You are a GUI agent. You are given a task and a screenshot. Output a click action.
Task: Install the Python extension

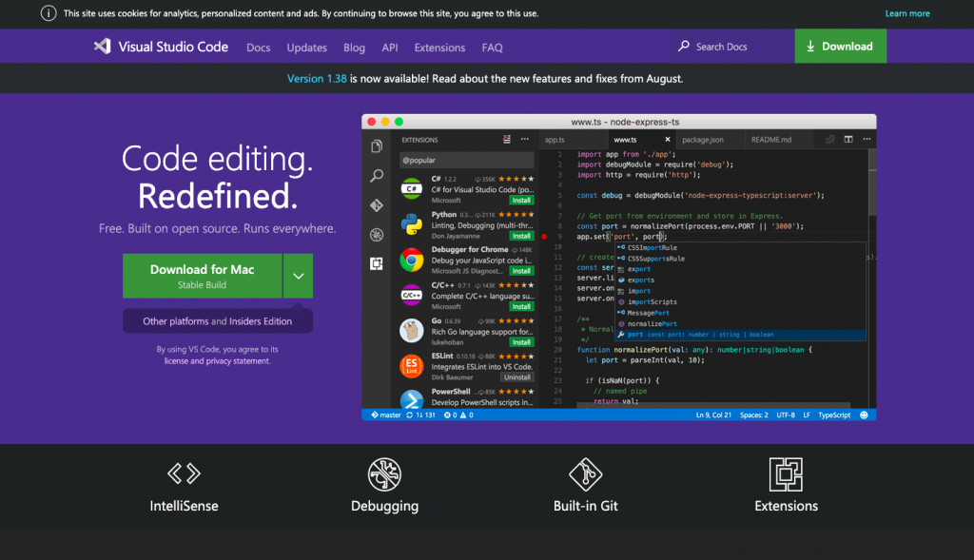pyautogui.click(x=521, y=236)
